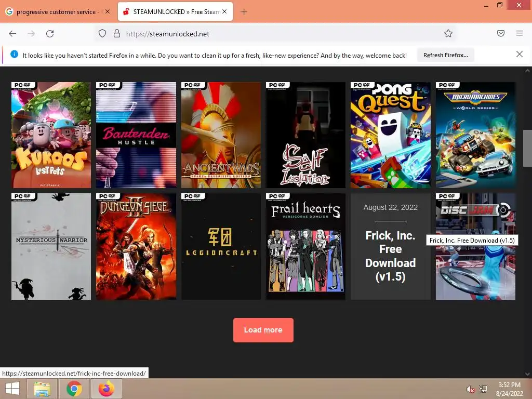Open the Legioncraft game cover

[221, 247]
